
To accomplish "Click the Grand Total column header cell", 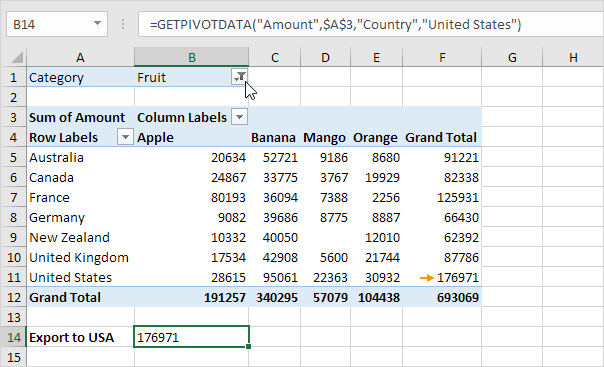I will 442,137.
